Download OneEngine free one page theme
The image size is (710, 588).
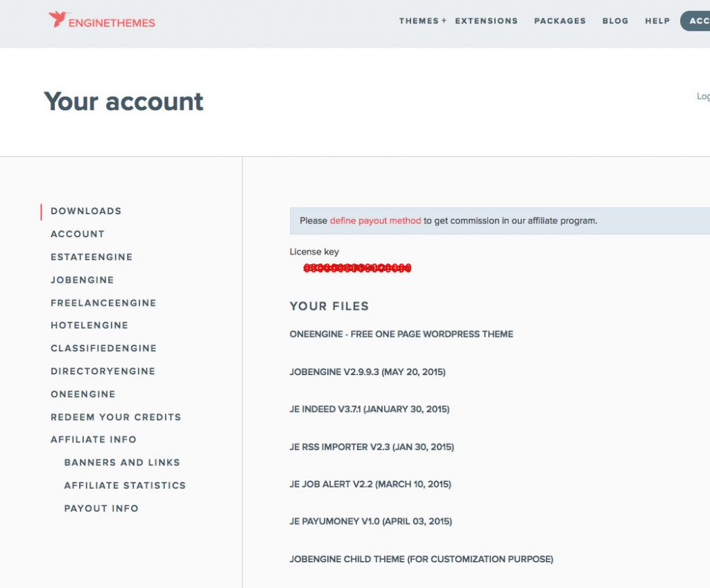pyautogui.click(x=401, y=334)
